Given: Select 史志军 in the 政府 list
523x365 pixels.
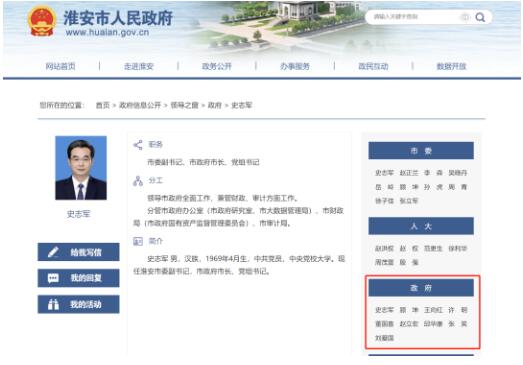Looking at the screenshot, I should [385, 310].
